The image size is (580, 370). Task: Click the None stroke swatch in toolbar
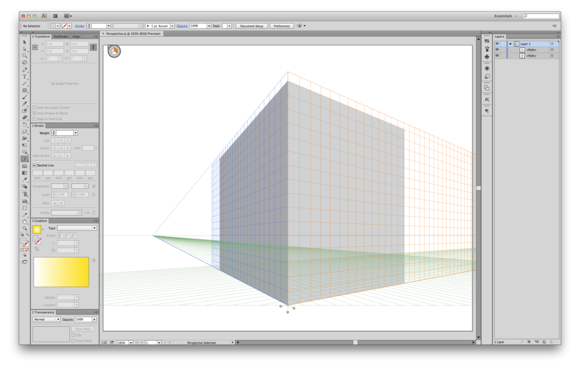pyautogui.click(x=26, y=244)
